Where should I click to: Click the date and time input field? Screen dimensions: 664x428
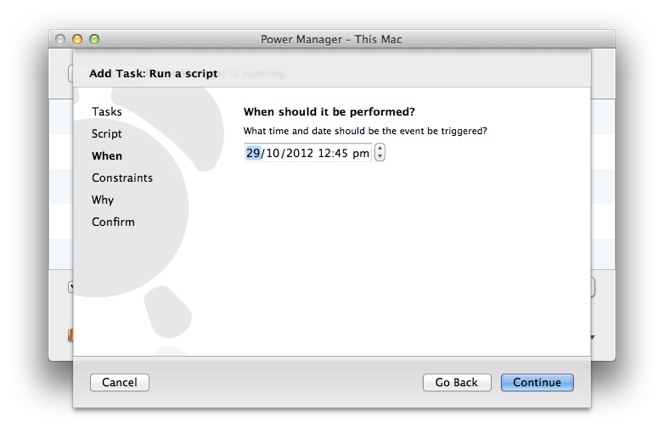click(308, 153)
